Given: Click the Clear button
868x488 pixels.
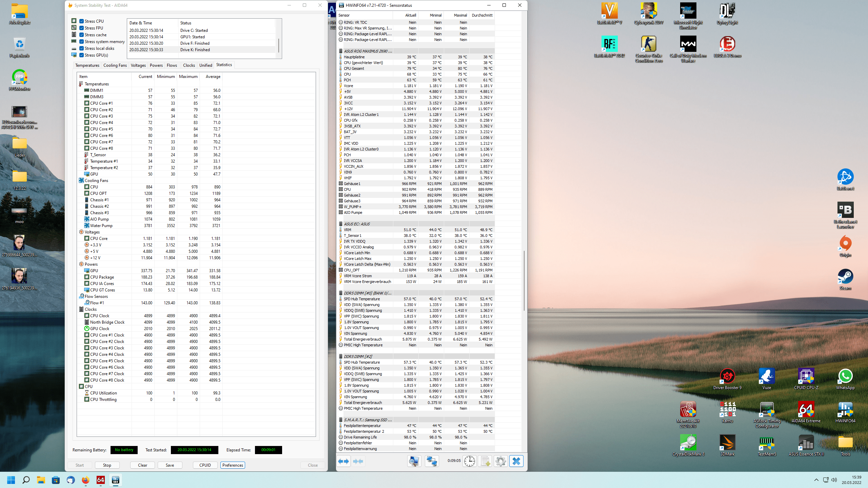Looking at the screenshot, I should click(142, 465).
